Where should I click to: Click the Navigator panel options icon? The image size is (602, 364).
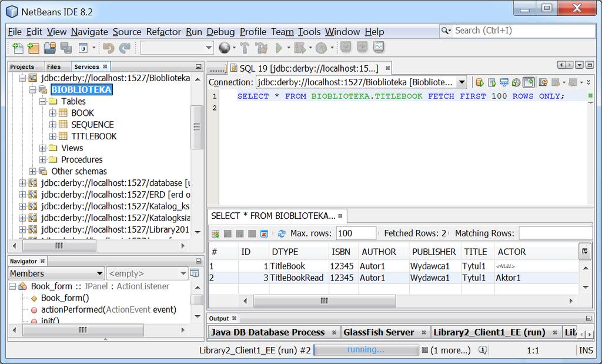click(195, 273)
